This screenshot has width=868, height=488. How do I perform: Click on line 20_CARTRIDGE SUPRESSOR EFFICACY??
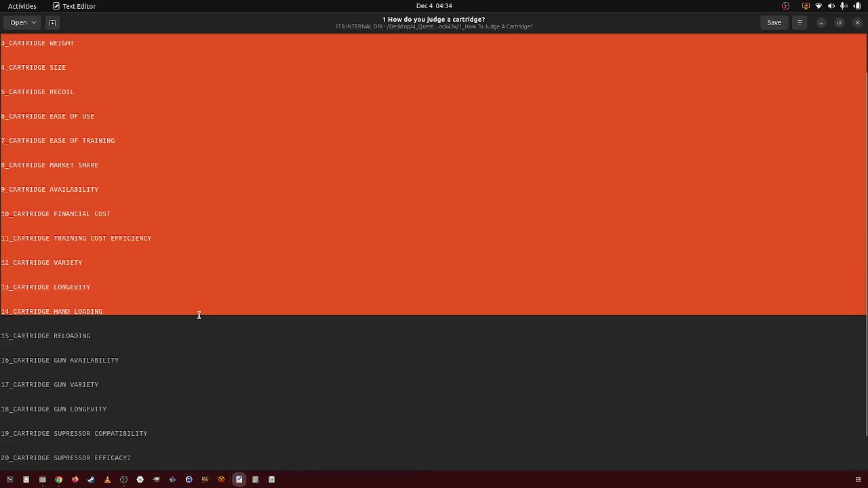(x=66, y=457)
